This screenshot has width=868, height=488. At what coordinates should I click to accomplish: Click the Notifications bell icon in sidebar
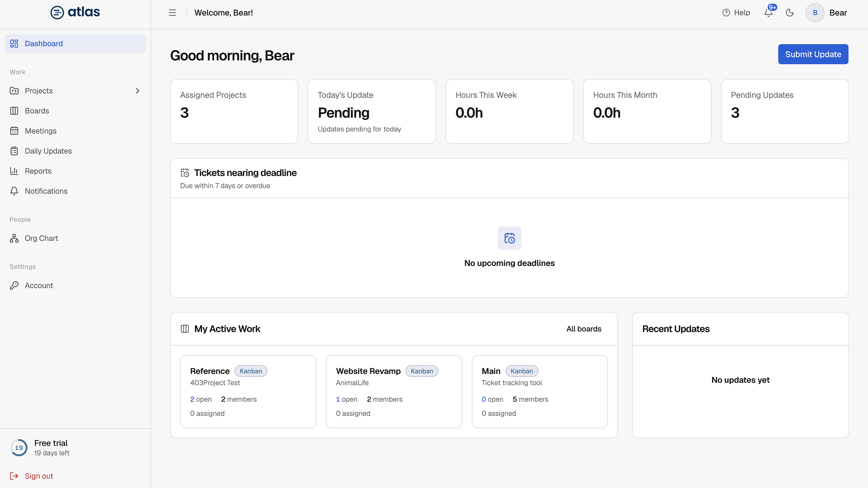[14, 191]
